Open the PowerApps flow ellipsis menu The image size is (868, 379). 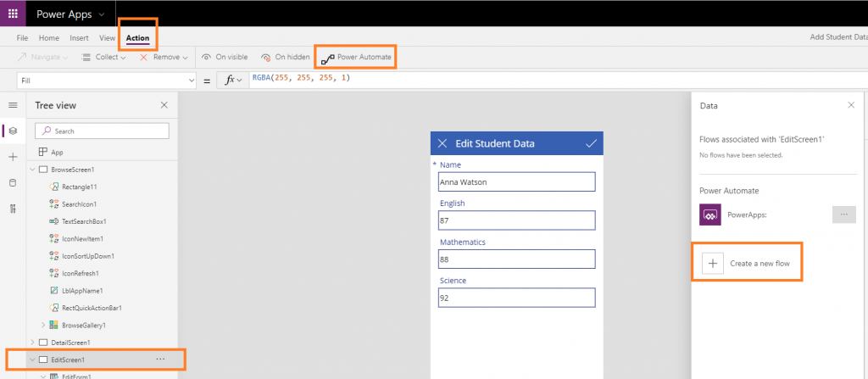844,215
